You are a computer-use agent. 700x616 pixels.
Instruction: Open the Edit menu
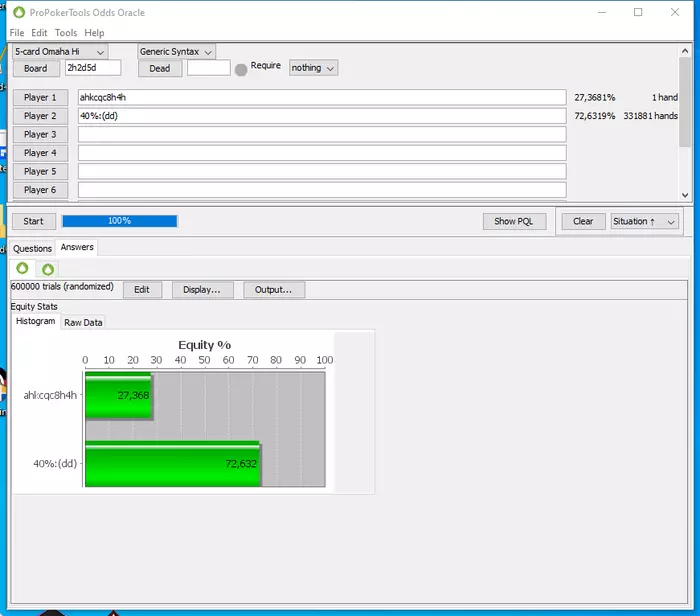coord(39,33)
